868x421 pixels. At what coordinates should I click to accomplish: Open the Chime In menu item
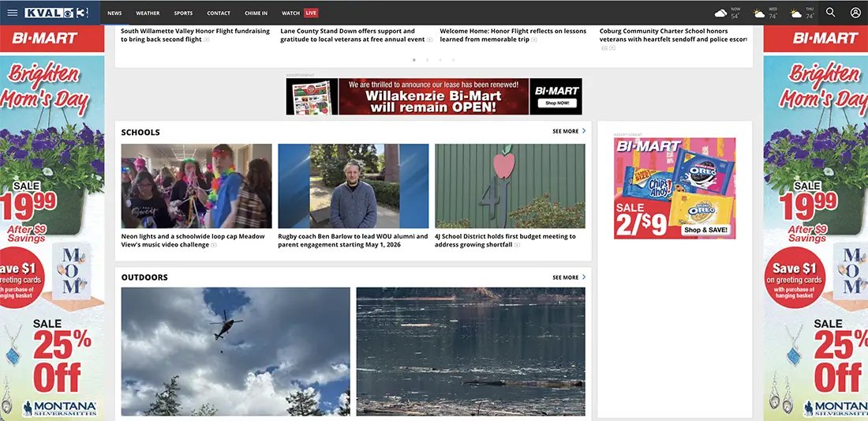point(256,13)
